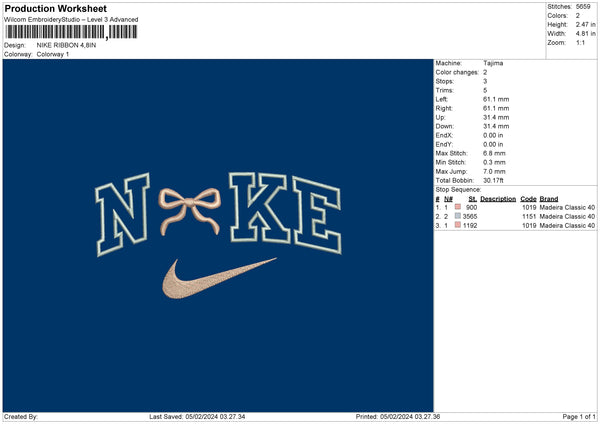Click the "St." column header
Viewport: 600px width, 424px height.
pyautogui.click(x=473, y=199)
